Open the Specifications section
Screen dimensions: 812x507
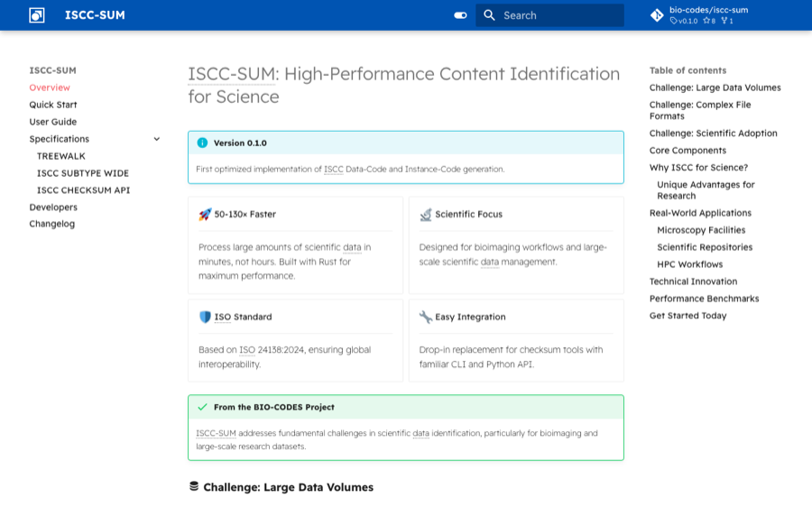pos(59,139)
